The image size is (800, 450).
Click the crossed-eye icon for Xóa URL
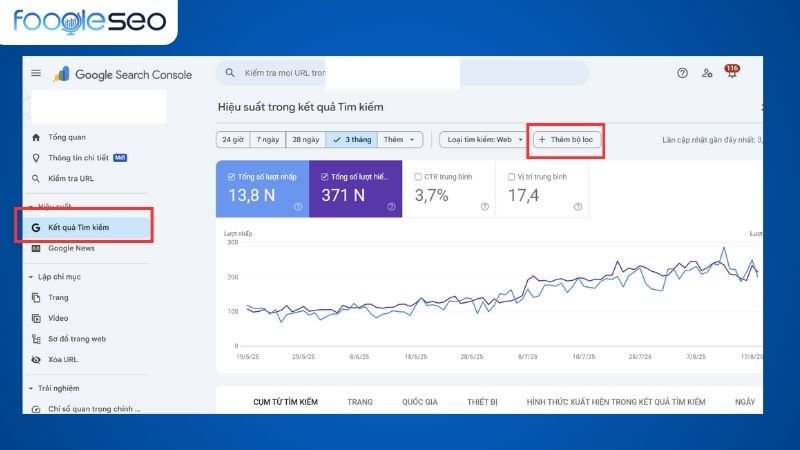pyautogui.click(x=36, y=360)
